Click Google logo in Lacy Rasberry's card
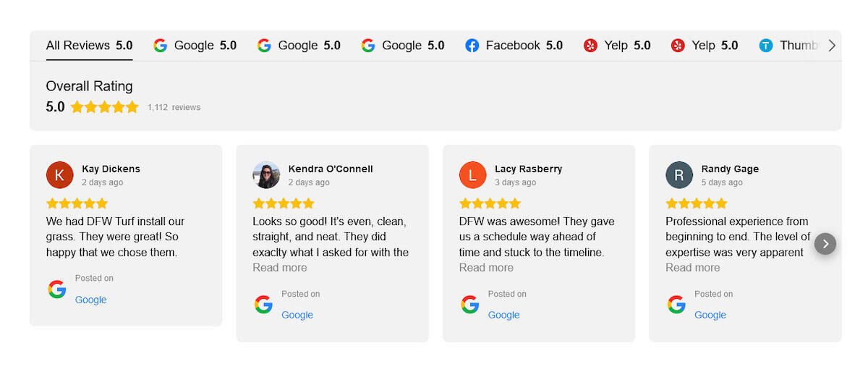Screen dimensions: 868x372 click(x=470, y=305)
